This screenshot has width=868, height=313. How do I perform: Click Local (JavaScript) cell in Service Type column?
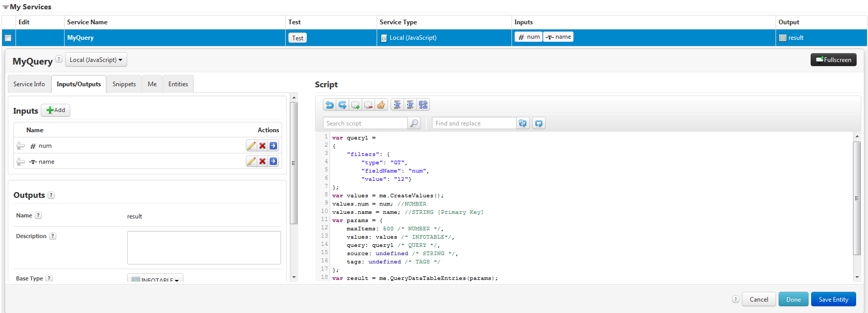(x=444, y=38)
